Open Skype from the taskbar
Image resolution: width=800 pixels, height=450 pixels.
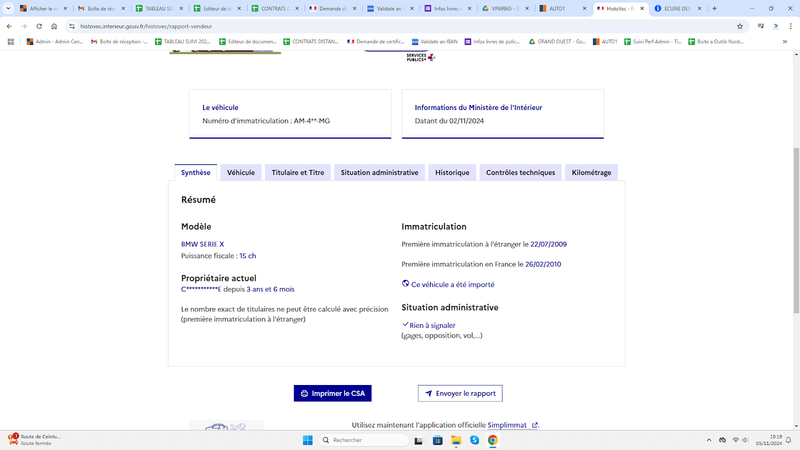tap(474, 440)
